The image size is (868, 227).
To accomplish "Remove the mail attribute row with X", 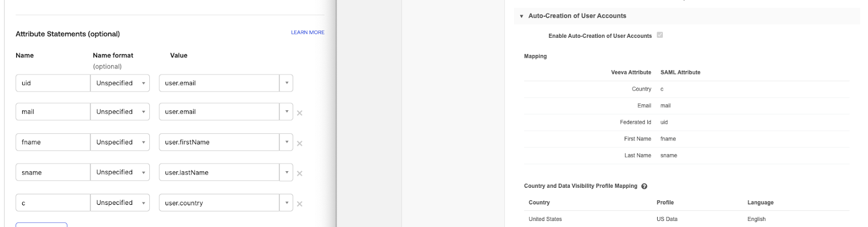I will coord(300,113).
